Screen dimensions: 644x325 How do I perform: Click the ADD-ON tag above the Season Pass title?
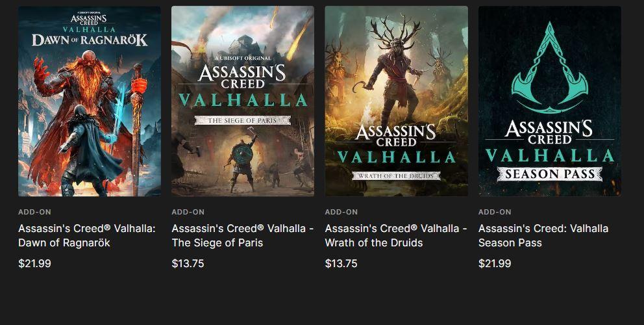click(x=495, y=212)
